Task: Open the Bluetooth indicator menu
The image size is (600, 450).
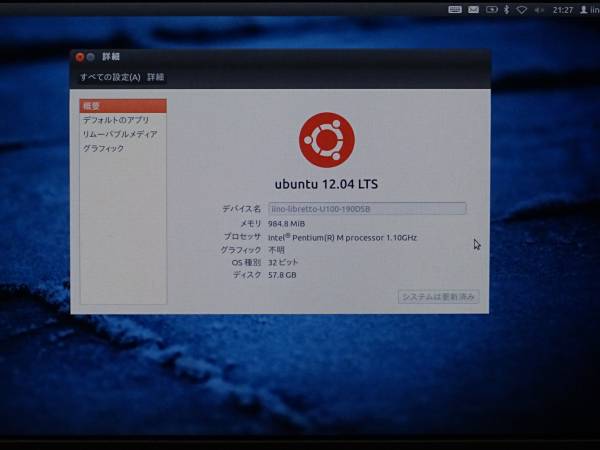Action: coord(507,10)
